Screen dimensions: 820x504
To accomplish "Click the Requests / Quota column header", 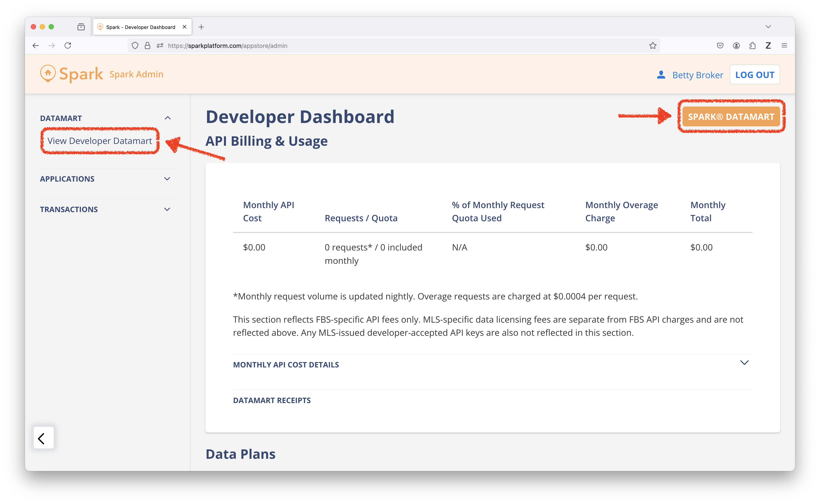I will pyautogui.click(x=361, y=218).
